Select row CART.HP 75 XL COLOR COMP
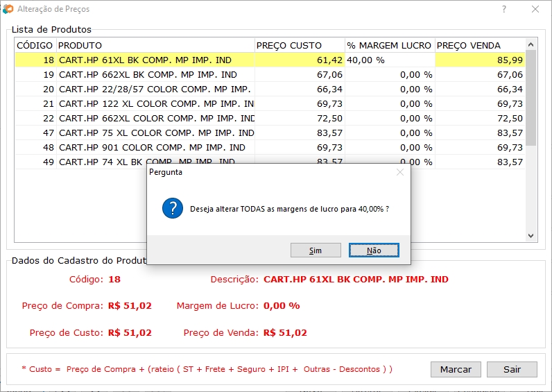This screenshot has width=552, height=392. point(156,133)
